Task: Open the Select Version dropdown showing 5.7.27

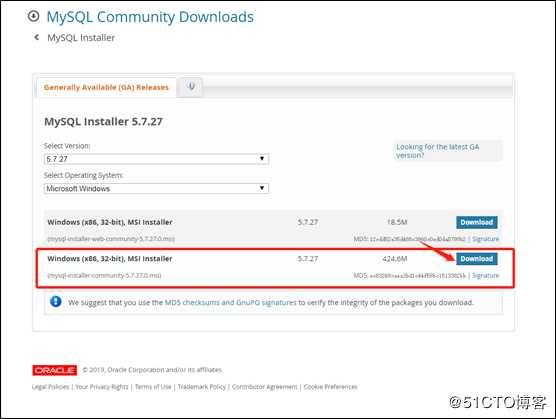Action: coord(156,159)
